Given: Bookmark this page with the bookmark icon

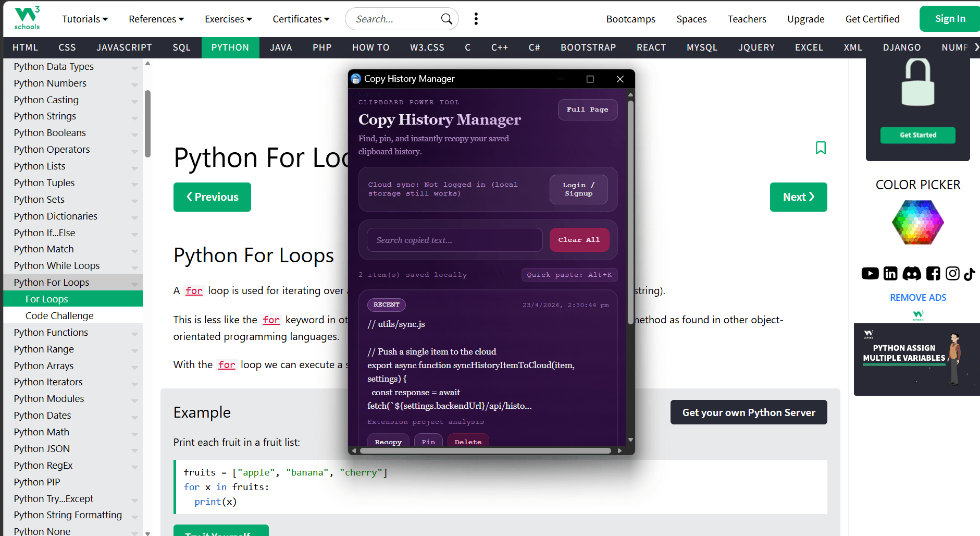Looking at the screenshot, I should point(821,148).
